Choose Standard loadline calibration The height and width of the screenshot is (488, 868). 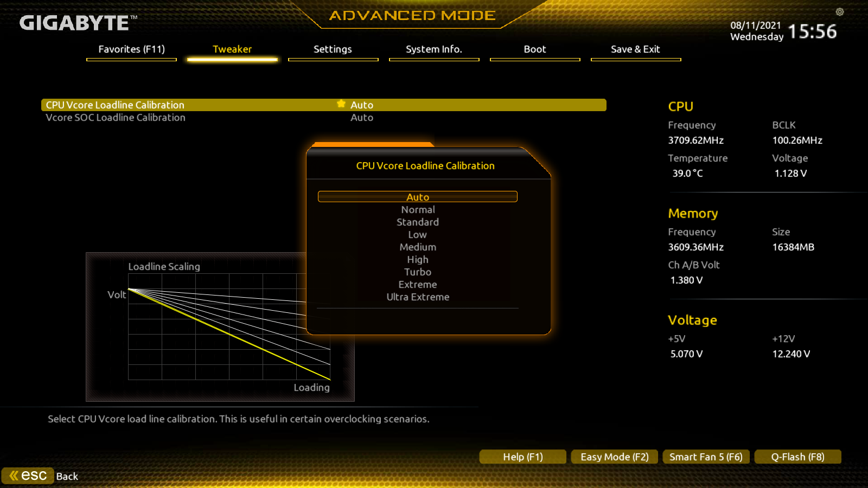pyautogui.click(x=418, y=222)
